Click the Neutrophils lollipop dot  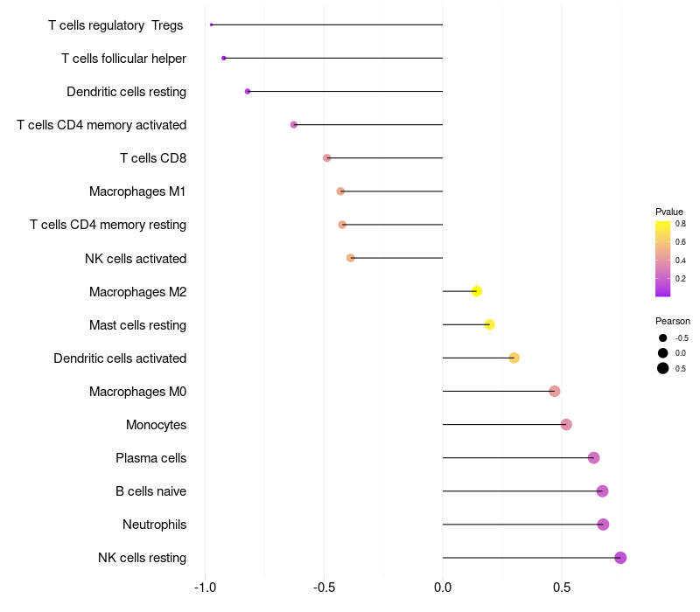[x=603, y=525]
